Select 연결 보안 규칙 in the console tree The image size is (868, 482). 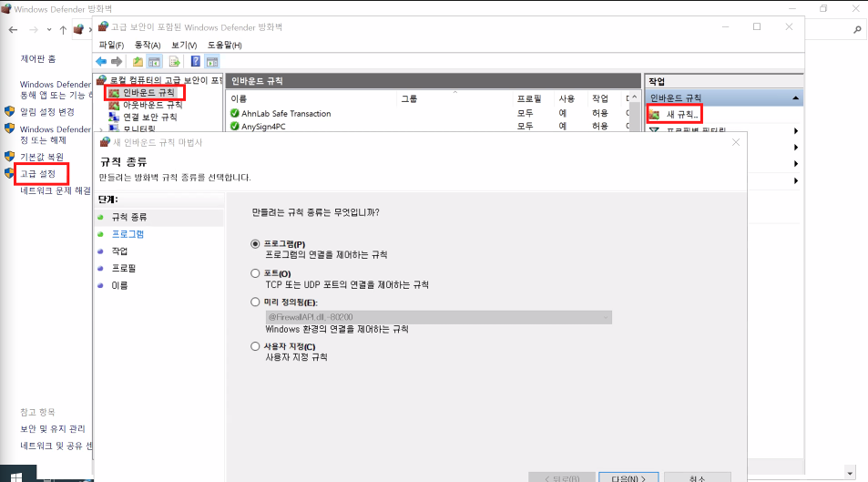tap(149, 117)
